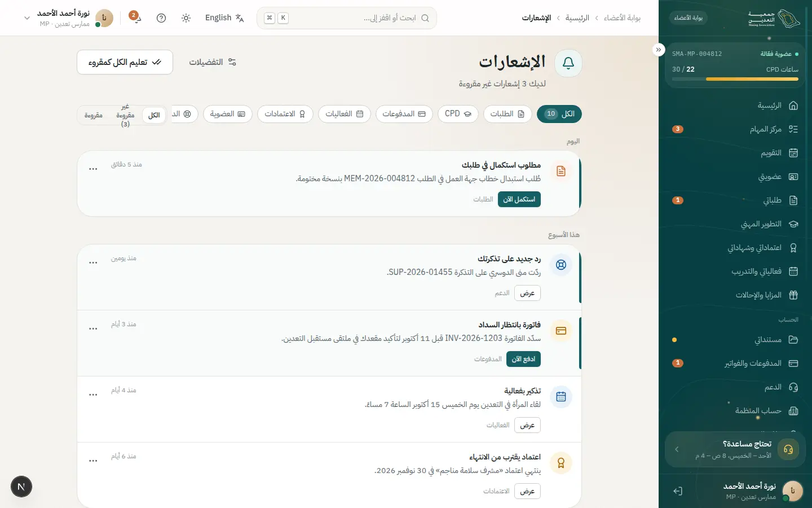Screen dimensions: 812x508
Task: Click استكمل الآن button
Action: point(519,199)
